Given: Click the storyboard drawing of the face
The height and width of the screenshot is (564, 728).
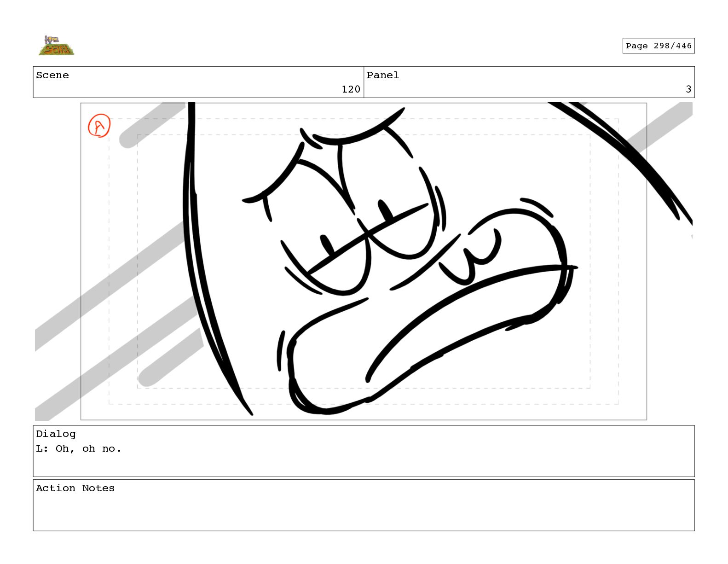Looking at the screenshot, I should point(364,261).
